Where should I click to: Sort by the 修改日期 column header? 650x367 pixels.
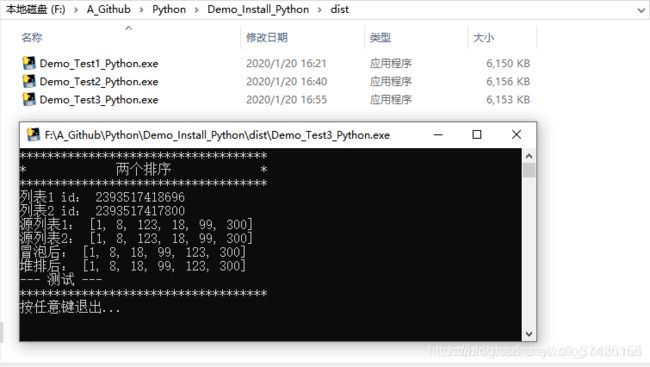267,37
